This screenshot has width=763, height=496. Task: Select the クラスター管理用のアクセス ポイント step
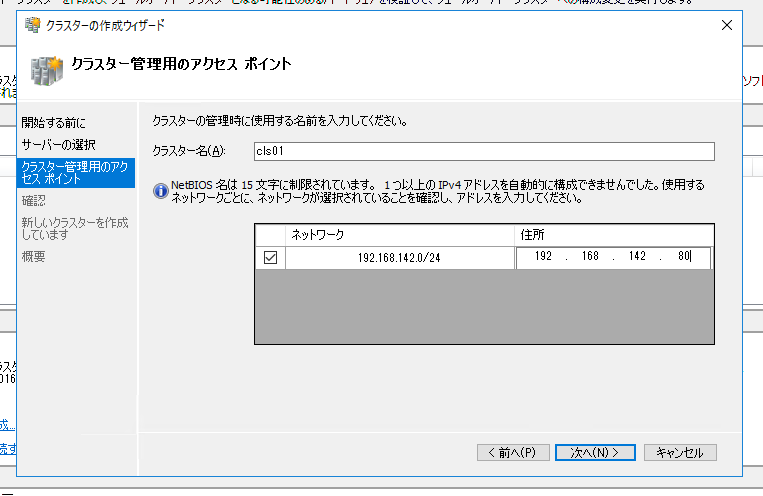[76, 173]
